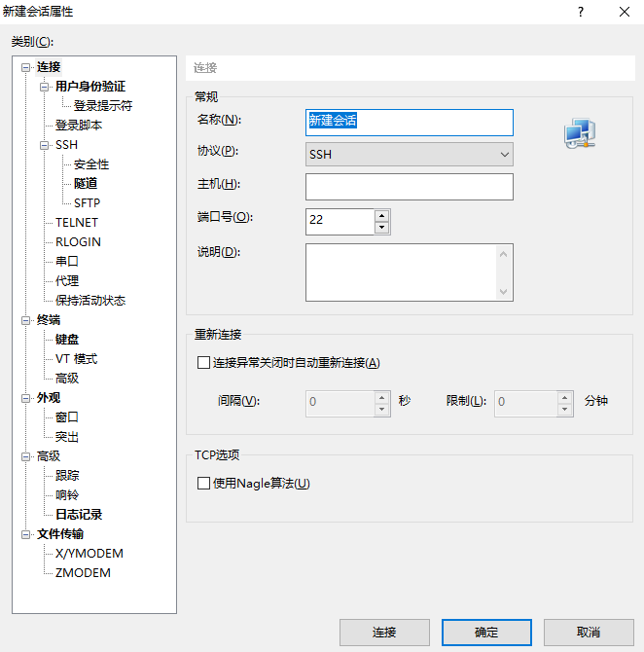Click the 取消 button
The height and width of the screenshot is (652, 644).
[x=589, y=633]
